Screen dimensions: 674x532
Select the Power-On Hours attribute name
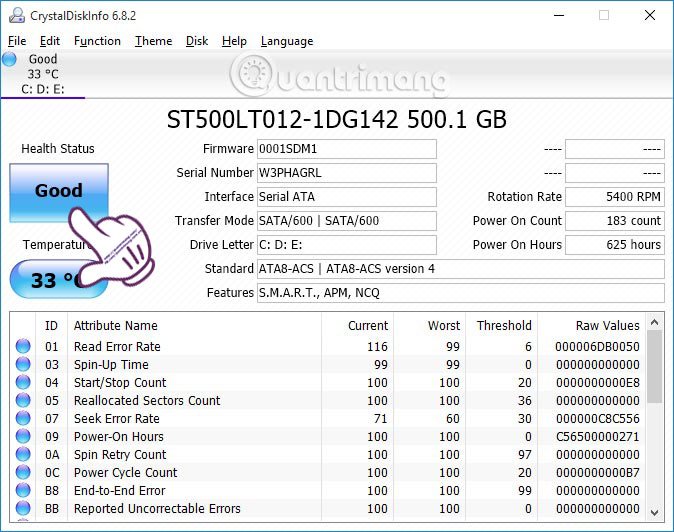click(x=119, y=437)
